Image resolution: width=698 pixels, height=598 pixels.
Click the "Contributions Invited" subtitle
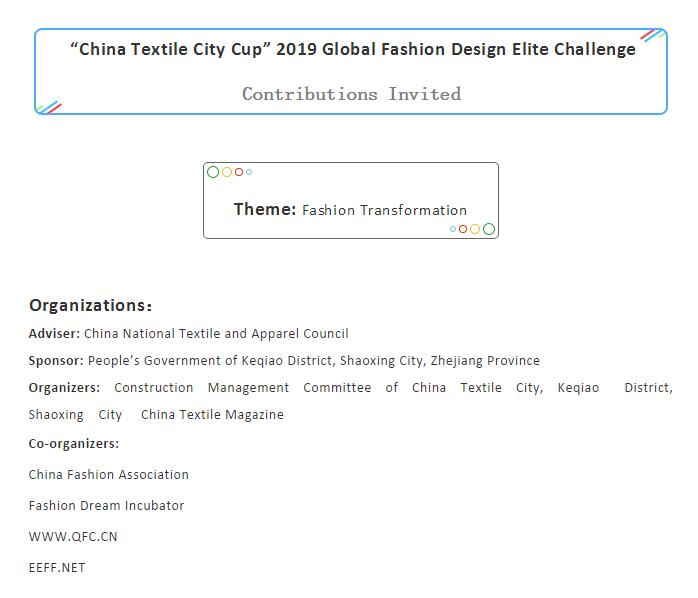coord(351,94)
